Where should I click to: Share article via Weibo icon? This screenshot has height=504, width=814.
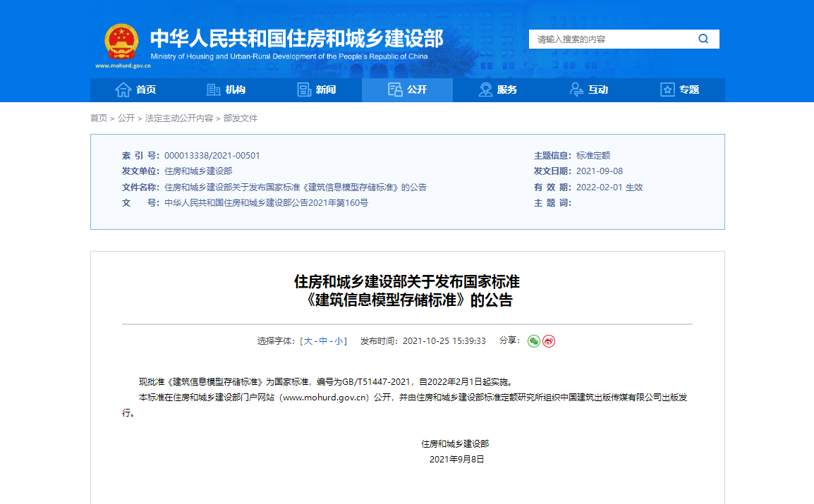tap(549, 341)
